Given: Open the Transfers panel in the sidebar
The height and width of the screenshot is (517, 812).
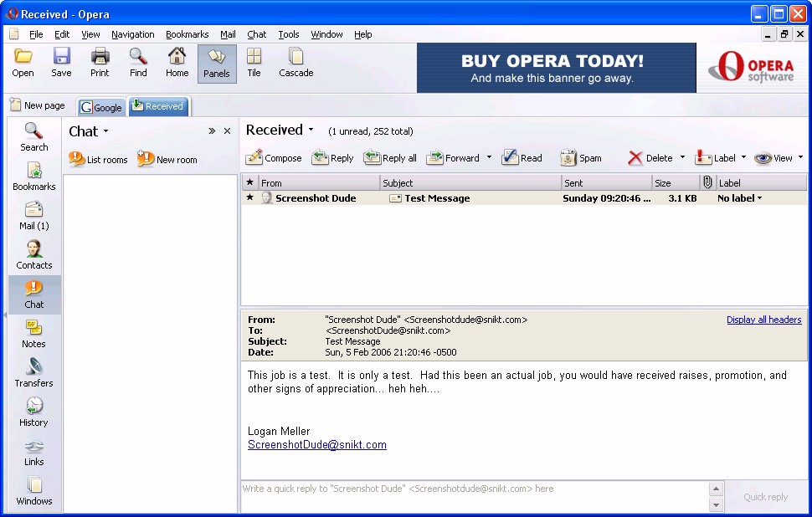Looking at the screenshot, I should pos(34,373).
